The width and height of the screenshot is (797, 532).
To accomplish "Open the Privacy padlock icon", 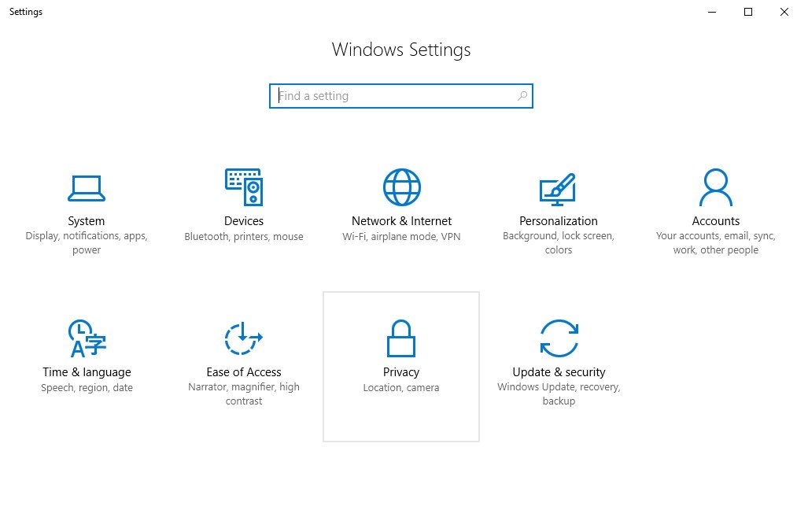I will click(401, 338).
